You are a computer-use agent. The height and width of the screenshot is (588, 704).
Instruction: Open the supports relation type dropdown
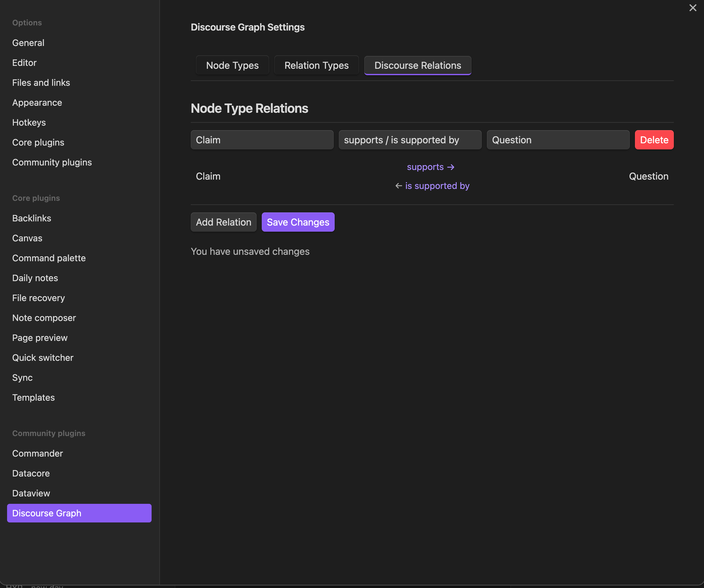pos(410,140)
